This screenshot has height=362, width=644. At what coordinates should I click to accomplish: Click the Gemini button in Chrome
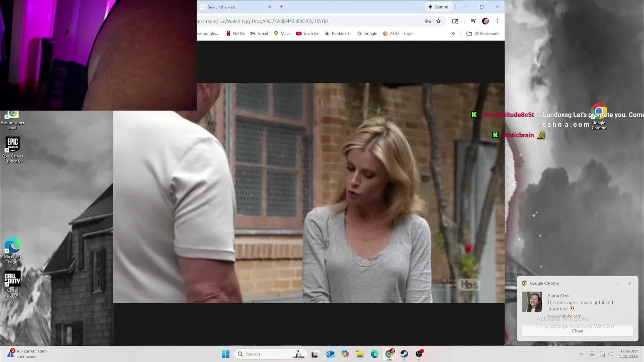(x=438, y=7)
